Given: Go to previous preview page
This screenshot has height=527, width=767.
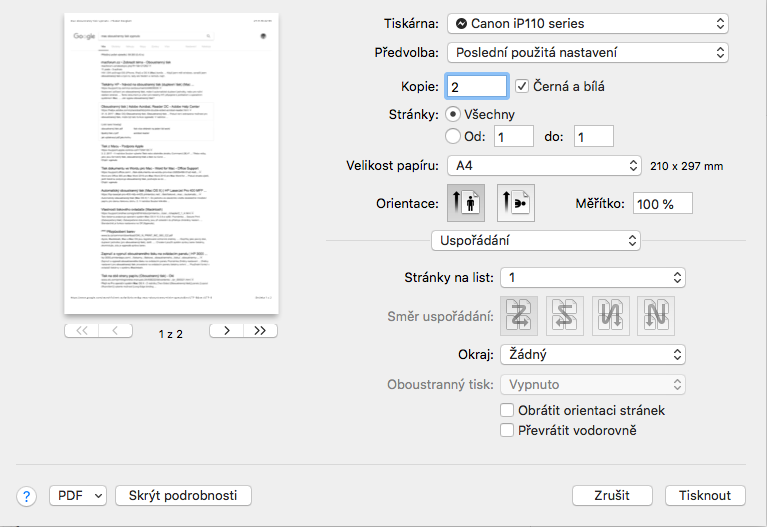Looking at the screenshot, I should point(115,329).
